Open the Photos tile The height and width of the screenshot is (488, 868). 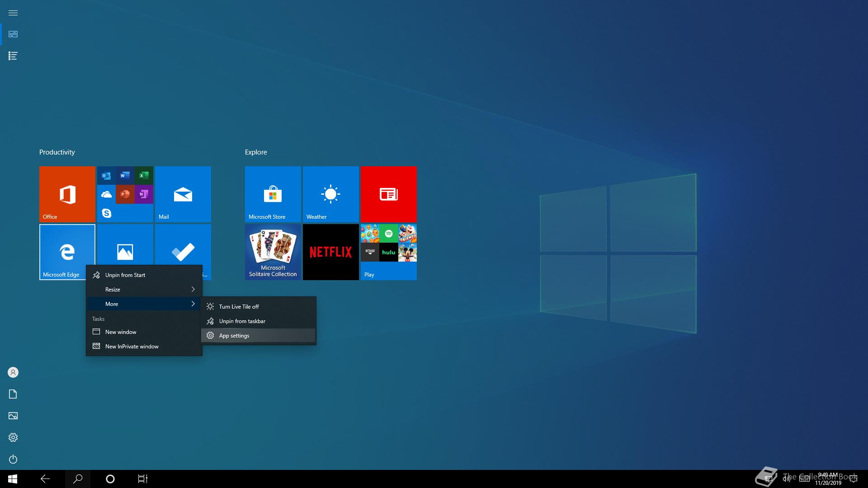pos(125,244)
